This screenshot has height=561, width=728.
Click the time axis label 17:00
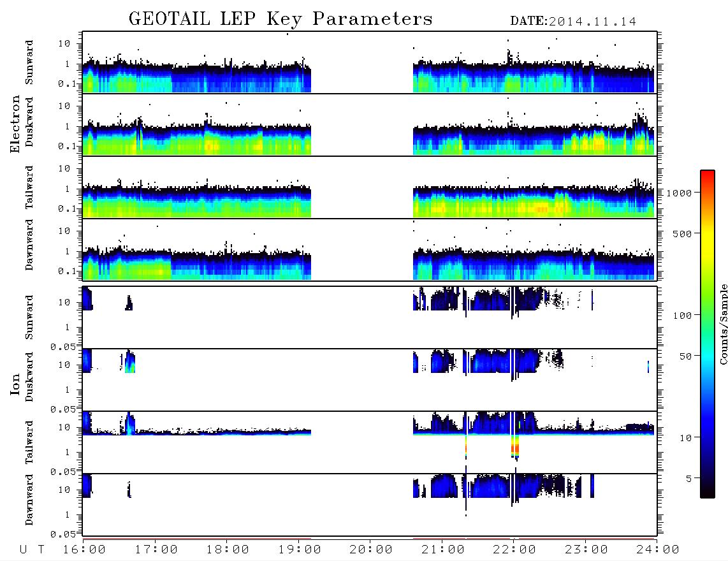[x=156, y=550]
